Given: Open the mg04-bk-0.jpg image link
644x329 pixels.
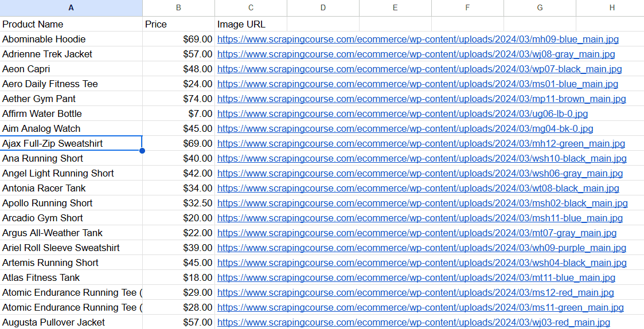Looking at the screenshot, I should coord(405,129).
